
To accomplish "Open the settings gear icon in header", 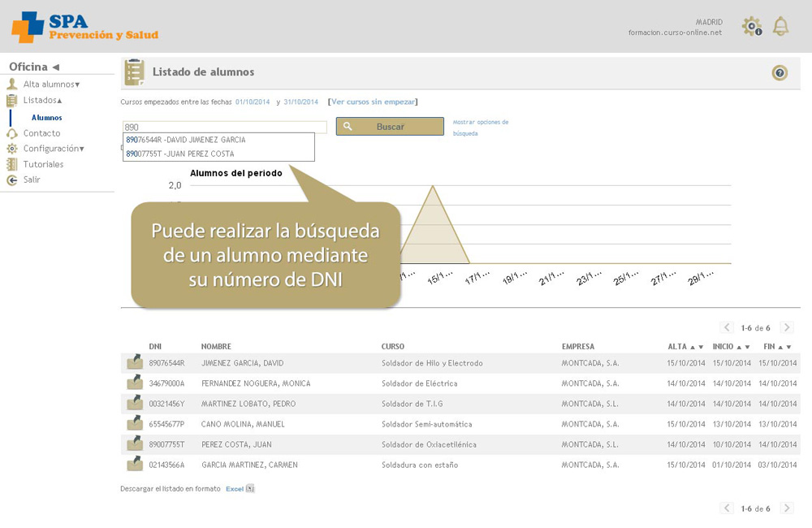I will pyautogui.click(x=751, y=26).
